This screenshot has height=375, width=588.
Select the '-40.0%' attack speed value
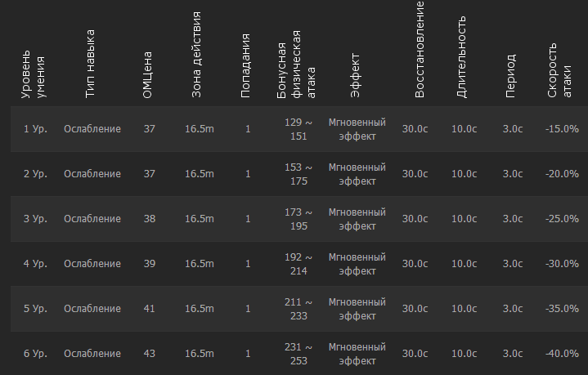pos(562,354)
